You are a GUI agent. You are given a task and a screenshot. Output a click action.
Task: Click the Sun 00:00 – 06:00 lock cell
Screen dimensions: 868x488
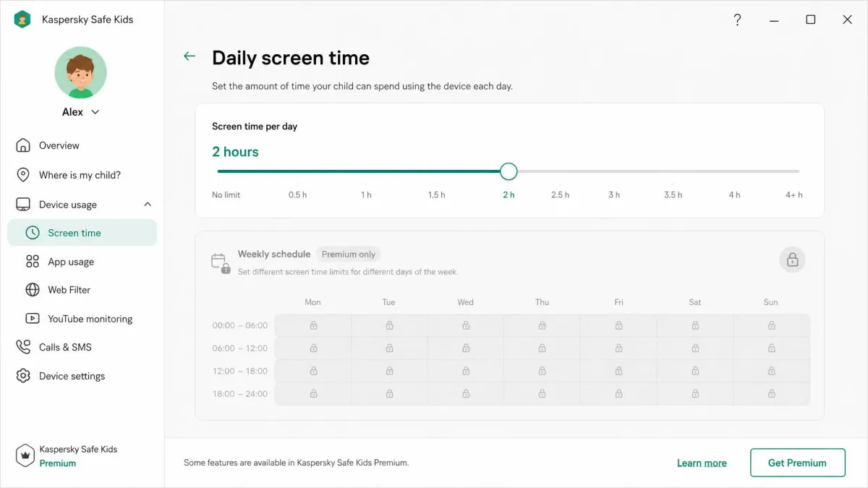(x=771, y=325)
